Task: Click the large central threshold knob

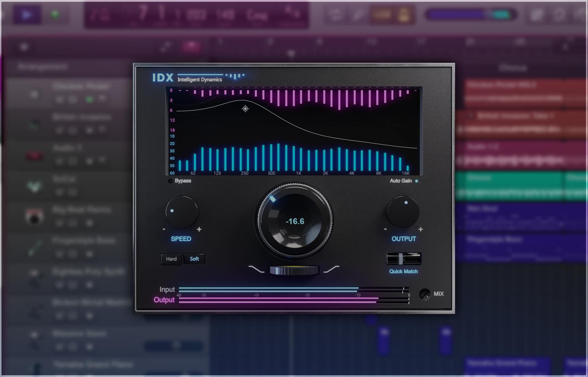Action: 294,220
